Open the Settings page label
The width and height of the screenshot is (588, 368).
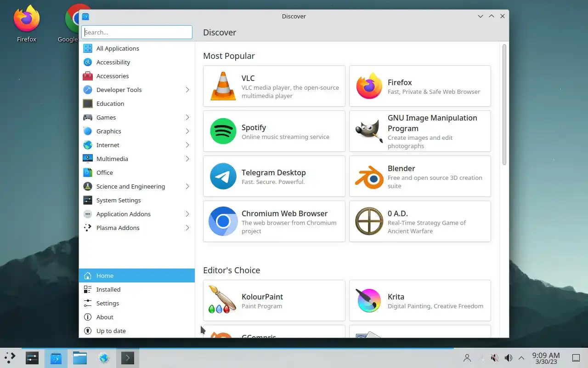[107, 303]
